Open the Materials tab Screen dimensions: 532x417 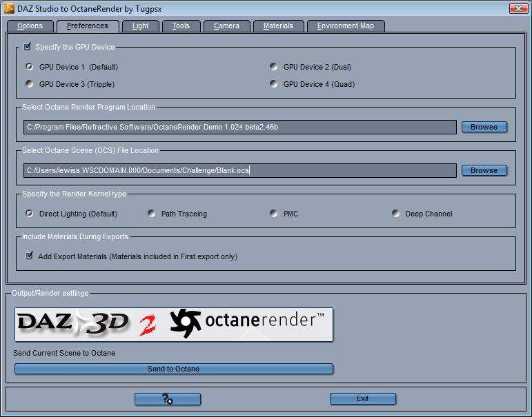point(278,26)
